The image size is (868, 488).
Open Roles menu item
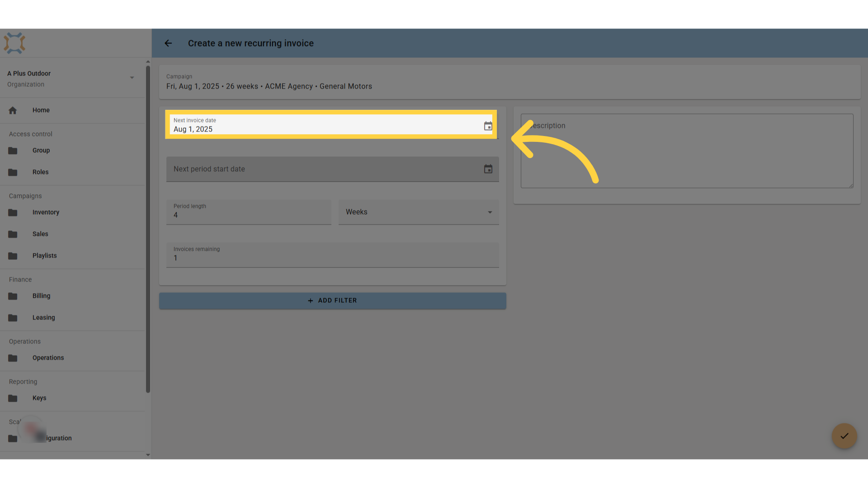[x=72, y=172]
